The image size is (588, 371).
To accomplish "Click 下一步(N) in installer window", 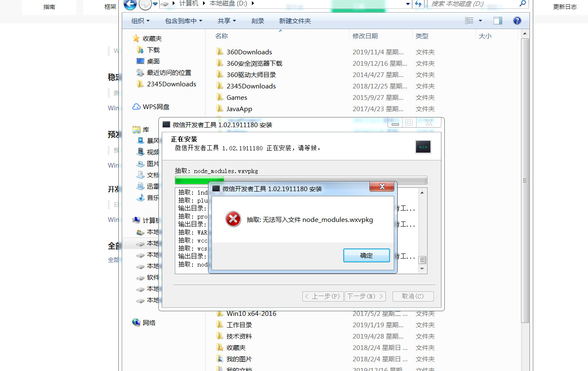I will coord(365,296).
